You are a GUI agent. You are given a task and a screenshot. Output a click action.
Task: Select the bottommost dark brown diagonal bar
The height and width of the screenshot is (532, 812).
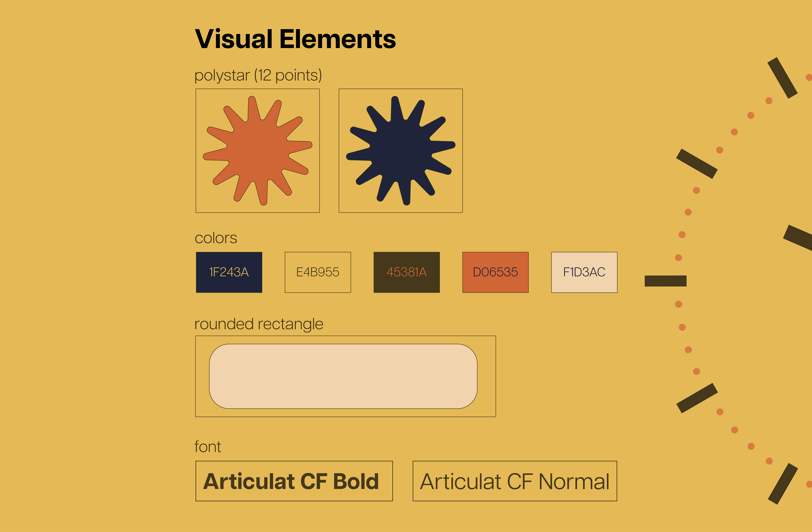(x=783, y=484)
